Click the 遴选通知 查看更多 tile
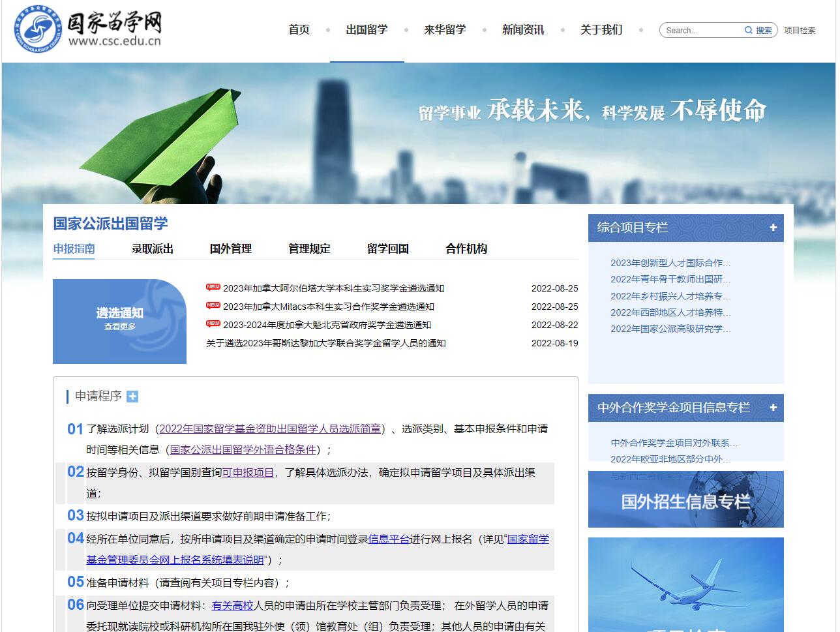 (120, 322)
